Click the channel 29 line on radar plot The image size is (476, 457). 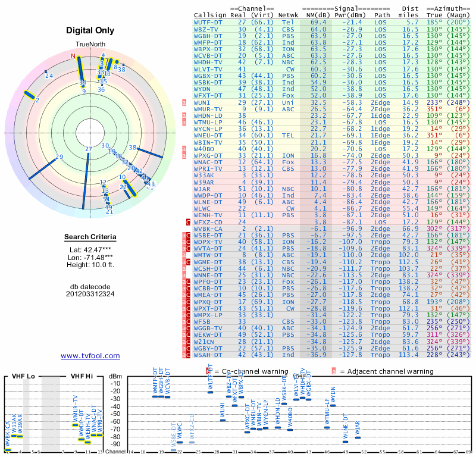(42, 169)
